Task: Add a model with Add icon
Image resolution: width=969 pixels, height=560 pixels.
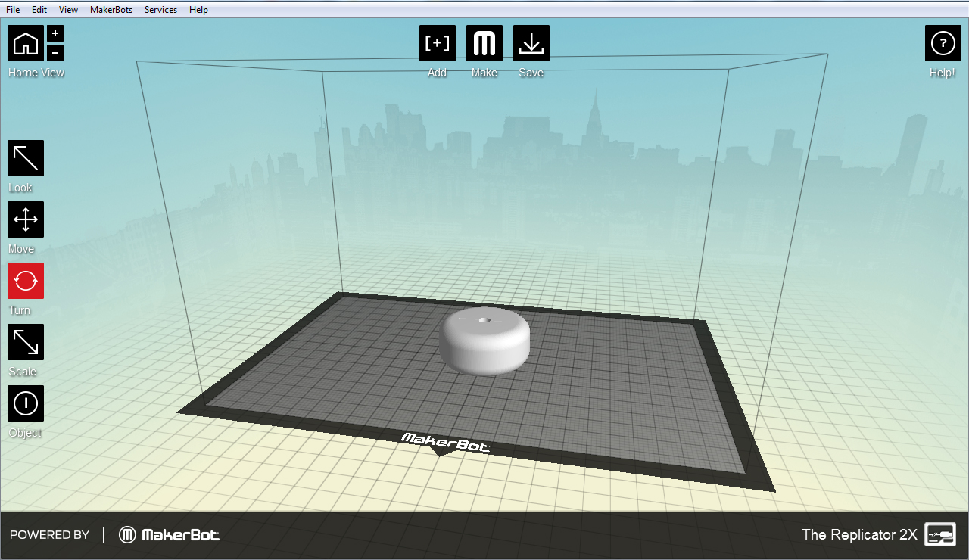Action: 438,43
